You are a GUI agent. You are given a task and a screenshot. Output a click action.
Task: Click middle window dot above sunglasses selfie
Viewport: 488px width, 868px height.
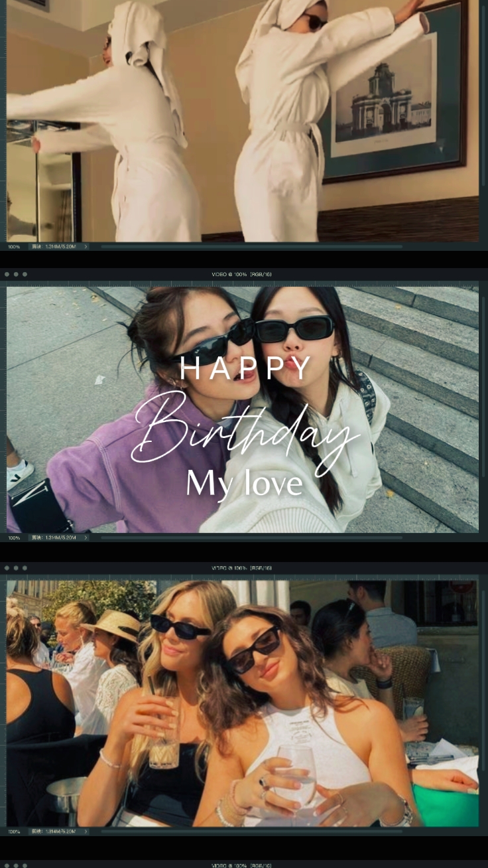pyautogui.click(x=16, y=274)
